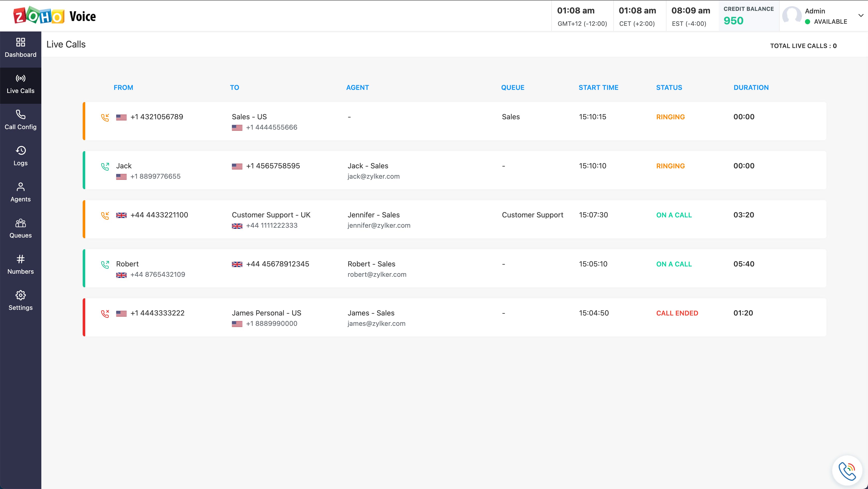
Task: Open the Settings gear in the sidebar
Action: [21, 295]
